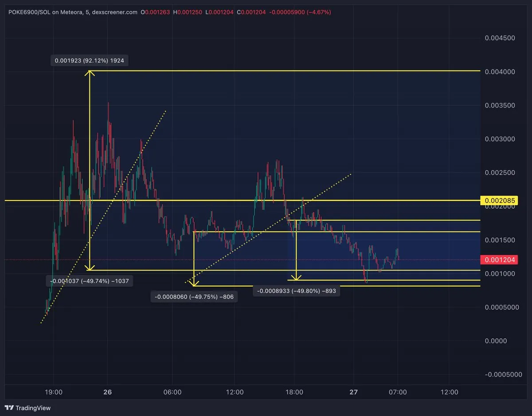Viewport: 532px width, 416px height.
Task: Click the down arrowhead of the -806 measurement
Action: point(194,283)
